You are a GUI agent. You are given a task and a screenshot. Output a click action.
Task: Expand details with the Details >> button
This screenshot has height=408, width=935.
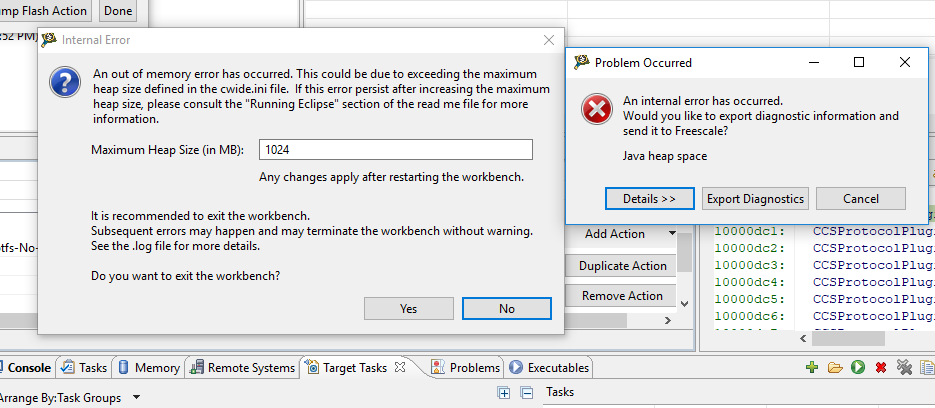649,198
